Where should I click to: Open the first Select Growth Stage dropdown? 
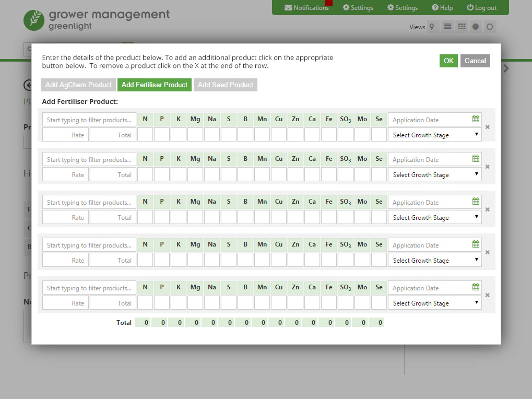434,135
